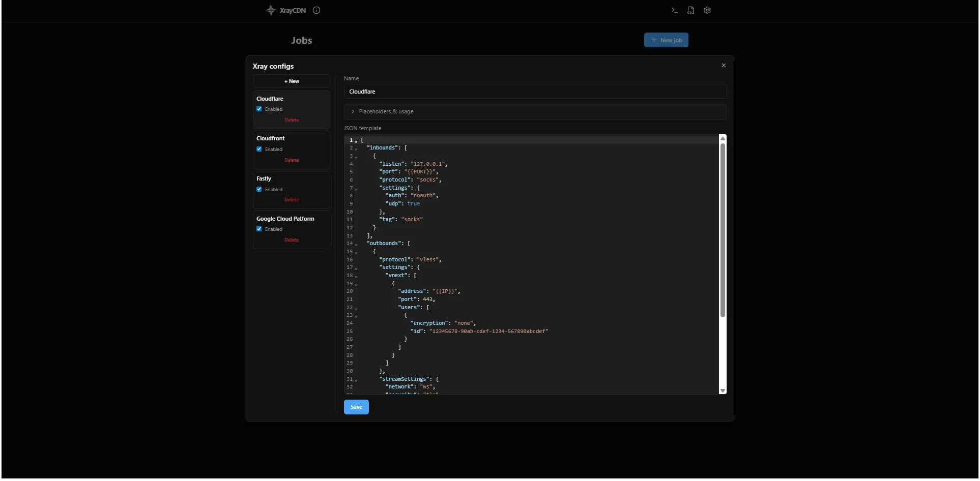Click the "none" encryption value
980x481 pixels.
pos(464,323)
